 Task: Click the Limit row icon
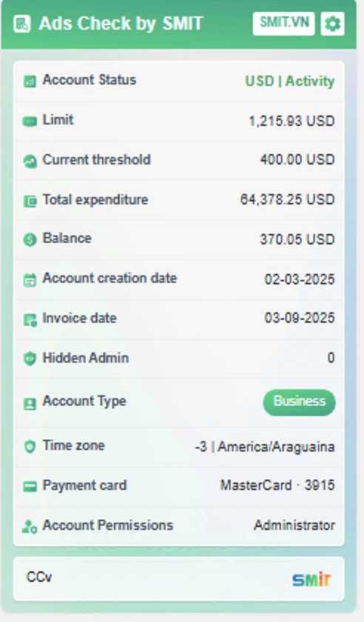[x=30, y=121]
